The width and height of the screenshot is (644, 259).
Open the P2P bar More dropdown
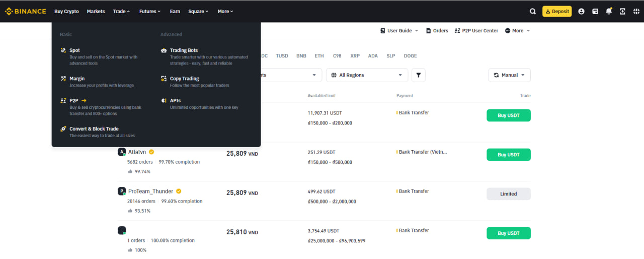pos(517,31)
